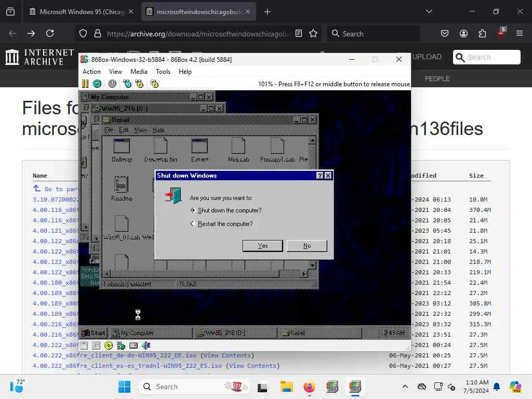
Task: Click the 86Box ACPI shutdown power icon
Action: pos(112,84)
